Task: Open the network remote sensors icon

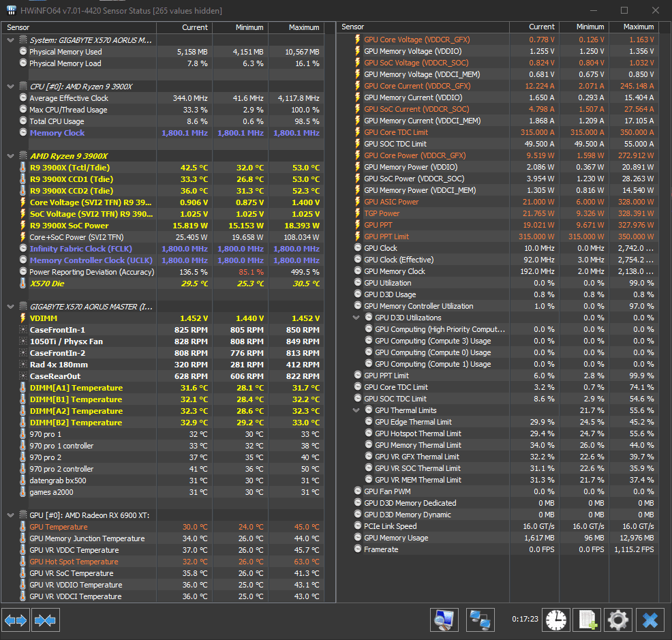Action: (480, 620)
